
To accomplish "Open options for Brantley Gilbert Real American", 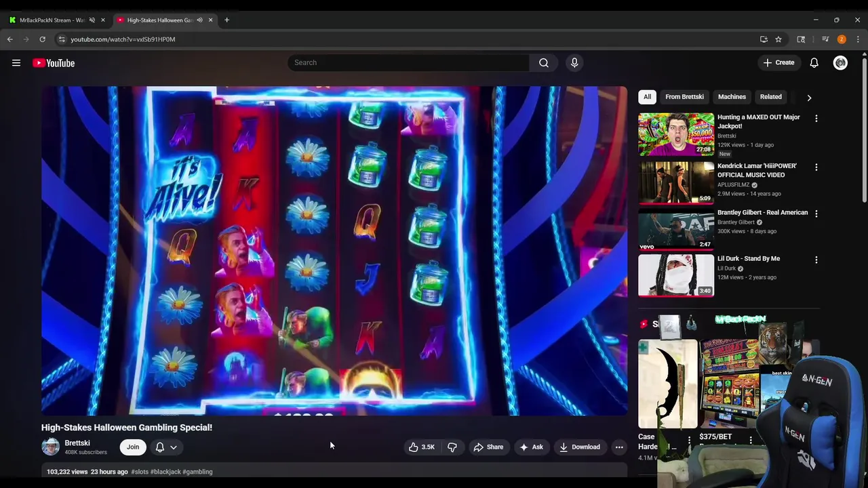I will click(x=816, y=213).
